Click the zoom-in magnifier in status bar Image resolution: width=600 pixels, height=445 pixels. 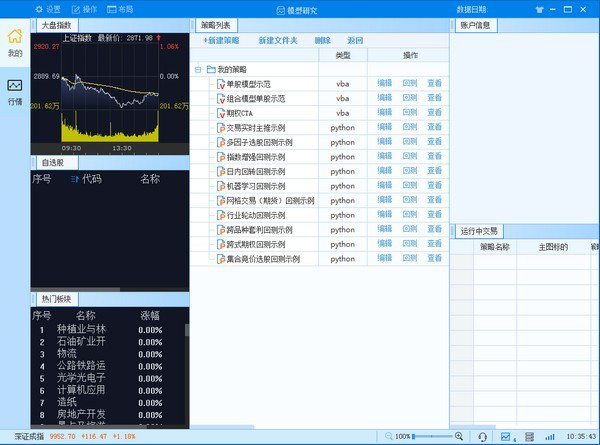[x=459, y=436]
